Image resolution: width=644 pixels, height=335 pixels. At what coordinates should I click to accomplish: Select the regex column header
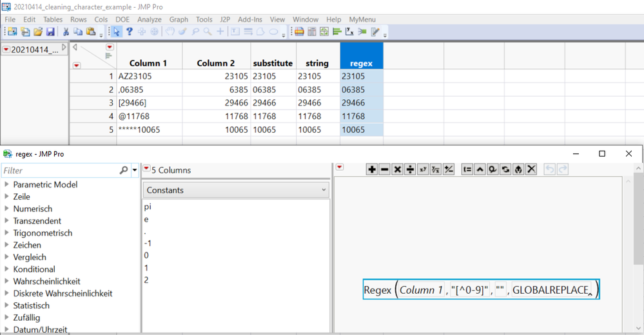361,63
